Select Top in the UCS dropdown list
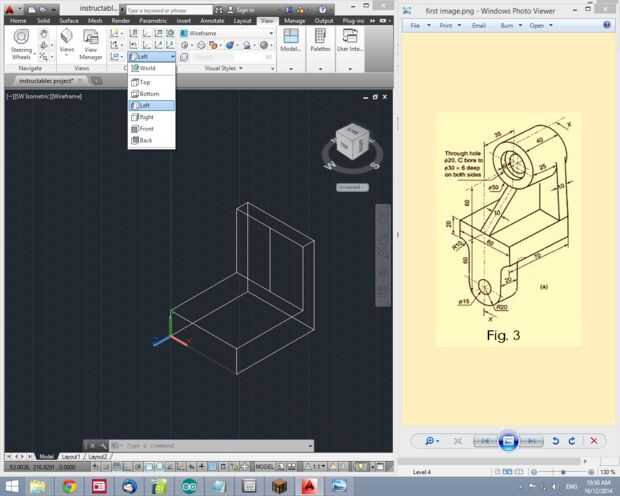This screenshot has height=496, width=620. pyautogui.click(x=152, y=82)
